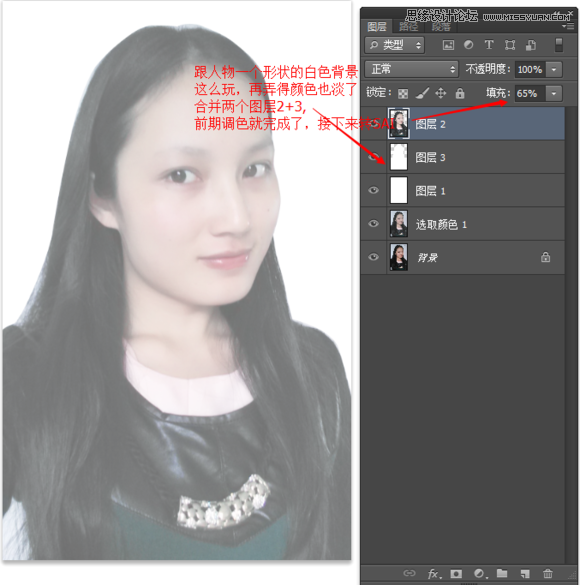580x585 pixels.
Task: Add a layer mask with the mask icon
Action: [456, 573]
